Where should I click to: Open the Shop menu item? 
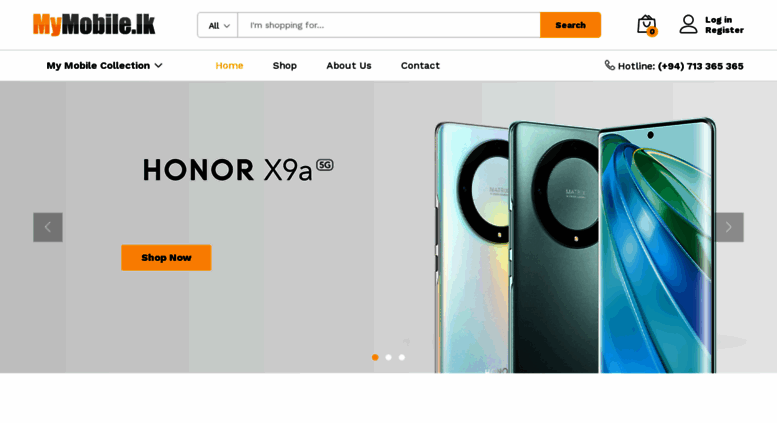tap(284, 65)
